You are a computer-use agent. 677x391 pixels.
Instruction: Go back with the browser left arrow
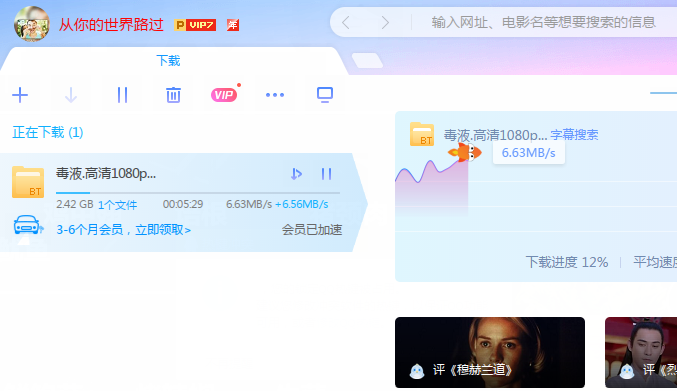(x=345, y=22)
